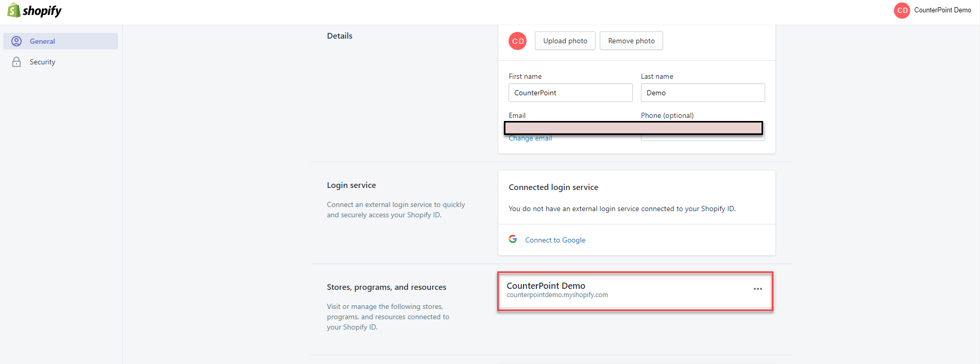This screenshot has height=364, width=980.
Task: Click the Remove photo button
Action: point(631,41)
